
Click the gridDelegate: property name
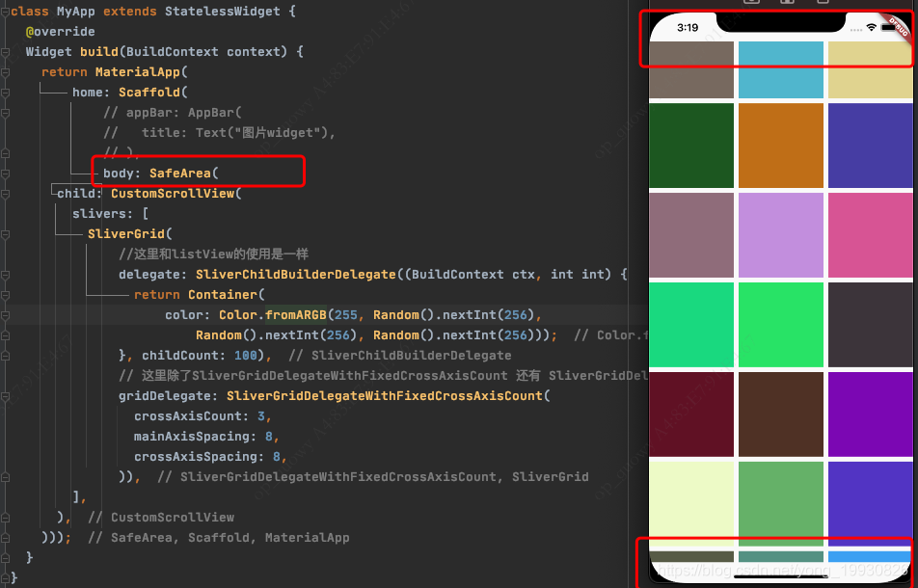[169, 396]
